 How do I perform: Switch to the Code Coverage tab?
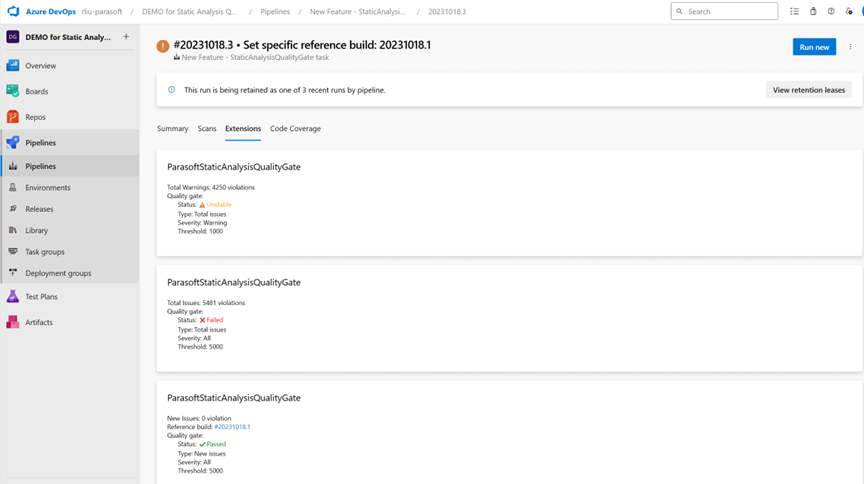tap(295, 129)
